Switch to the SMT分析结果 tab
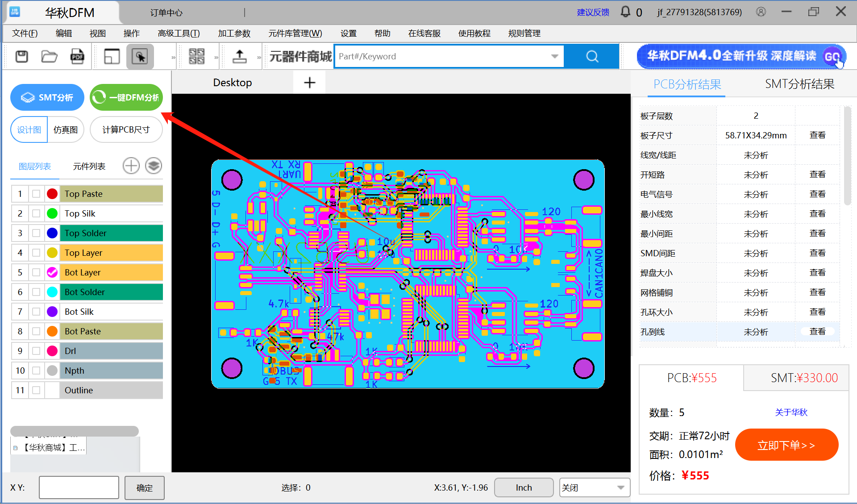The image size is (857, 504). [x=799, y=84]
